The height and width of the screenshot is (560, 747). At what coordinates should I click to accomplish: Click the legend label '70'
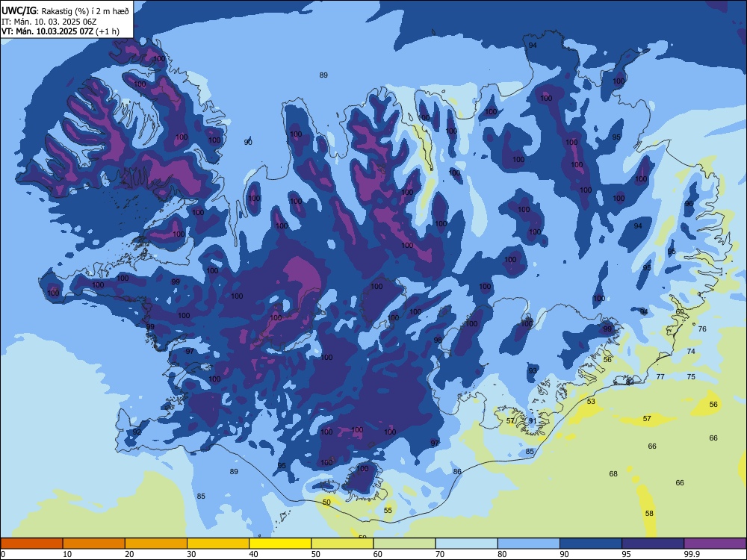(440, 554)
